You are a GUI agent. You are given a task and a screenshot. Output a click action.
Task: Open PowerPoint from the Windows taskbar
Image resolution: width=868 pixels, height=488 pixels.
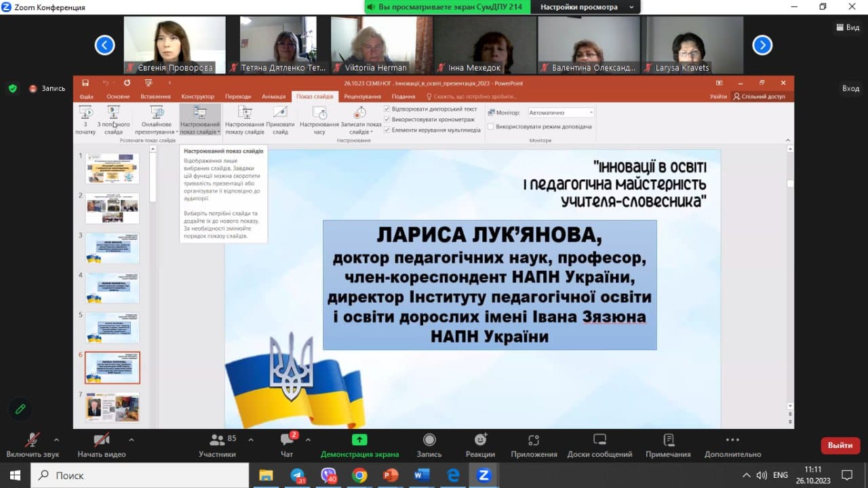point(391,475)
